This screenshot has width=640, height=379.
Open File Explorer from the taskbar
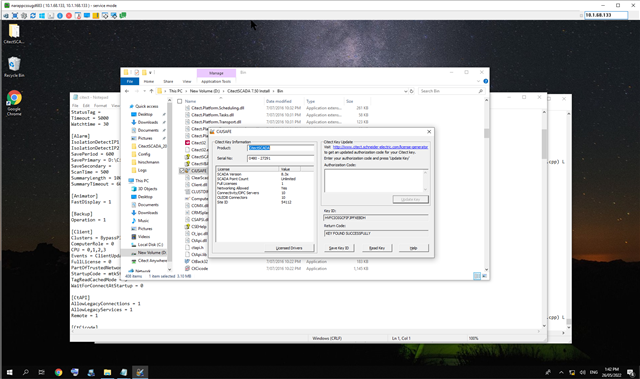click(107, 372)
